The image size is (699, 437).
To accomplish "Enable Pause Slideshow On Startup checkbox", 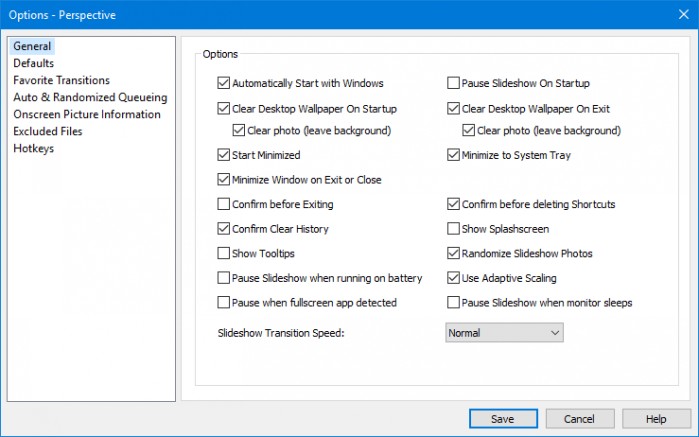I will pos(453,83).
